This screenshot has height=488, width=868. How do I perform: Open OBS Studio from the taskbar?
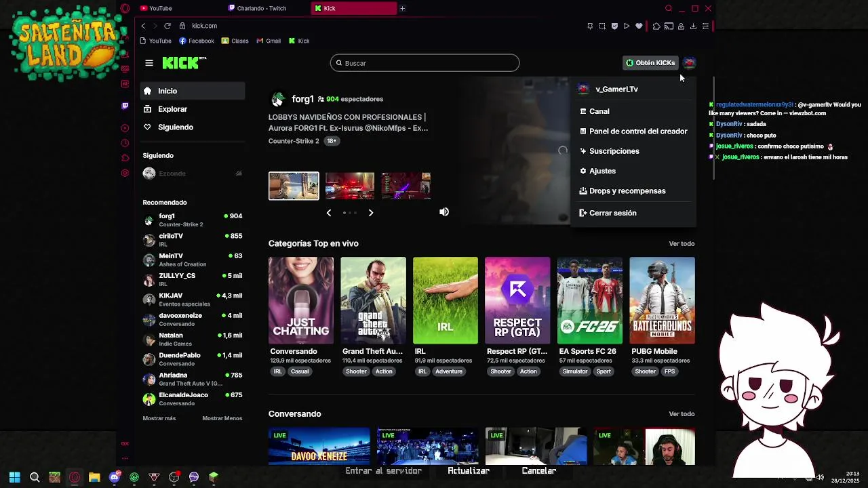tap(174, 477)
